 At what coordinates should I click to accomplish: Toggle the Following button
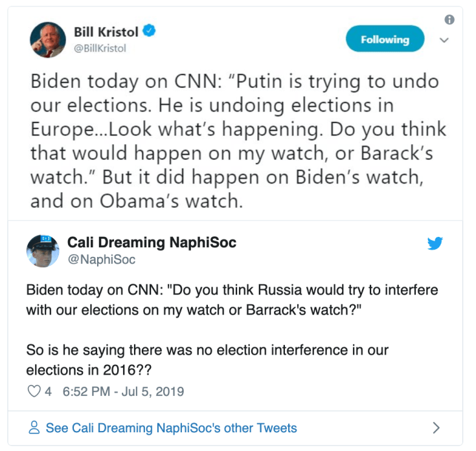pos(385,39)
